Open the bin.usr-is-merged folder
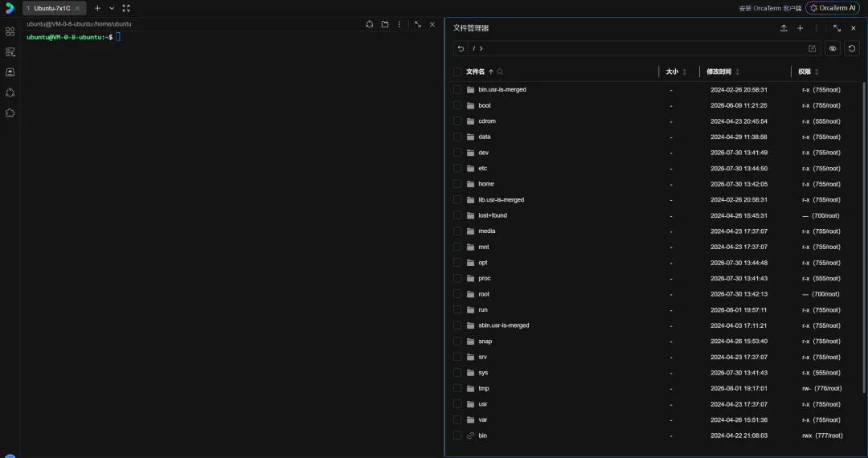The height and width of the screenshot is (458, 868). tap(502, 90)
